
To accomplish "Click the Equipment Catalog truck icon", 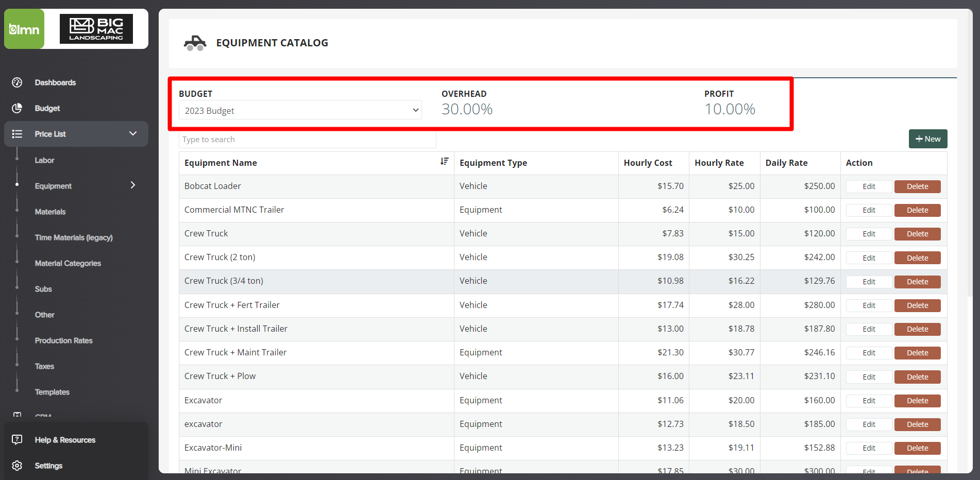I will pos(195,43).
